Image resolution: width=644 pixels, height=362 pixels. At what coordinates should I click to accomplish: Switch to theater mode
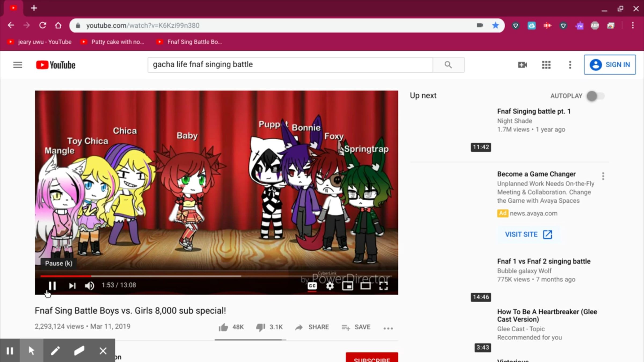click(365, 286)
